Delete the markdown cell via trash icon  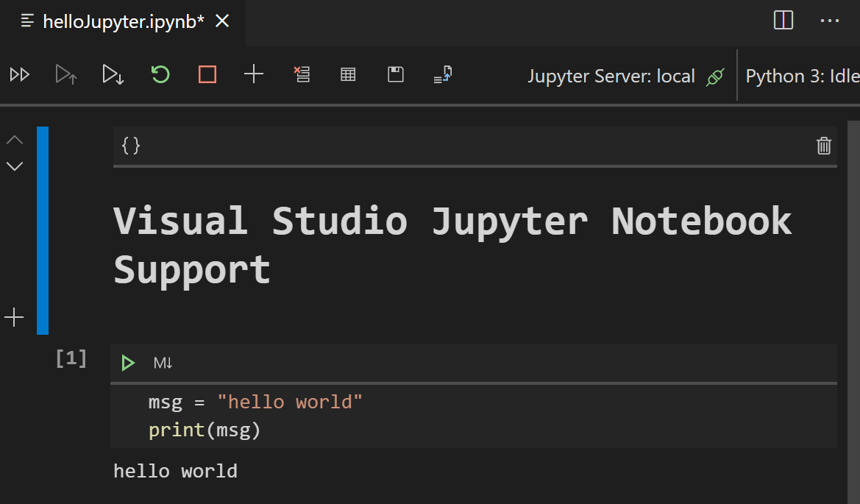click(x=823, y=146)
